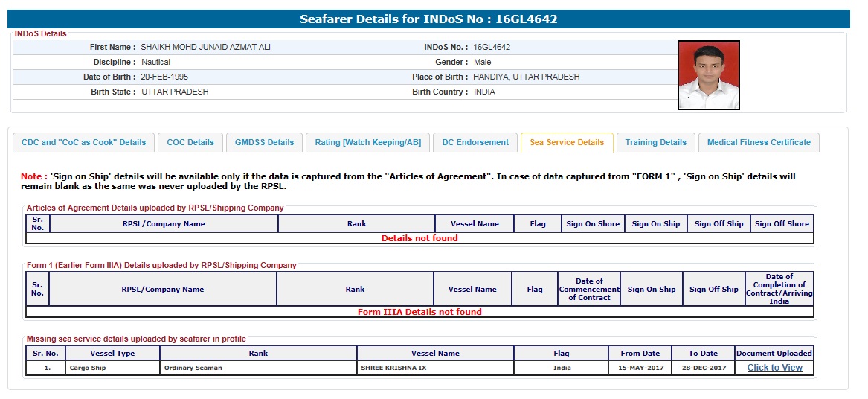Click the Seafarer Details page title bar
The height and width of the screenshot is (399, 868).
pyautogui.click(x=428, y=19)
